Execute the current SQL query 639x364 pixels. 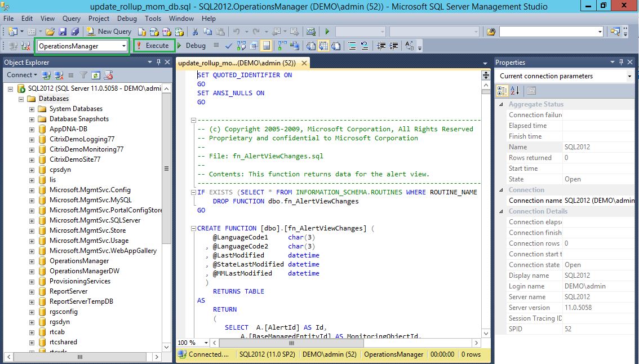point(153,46)
